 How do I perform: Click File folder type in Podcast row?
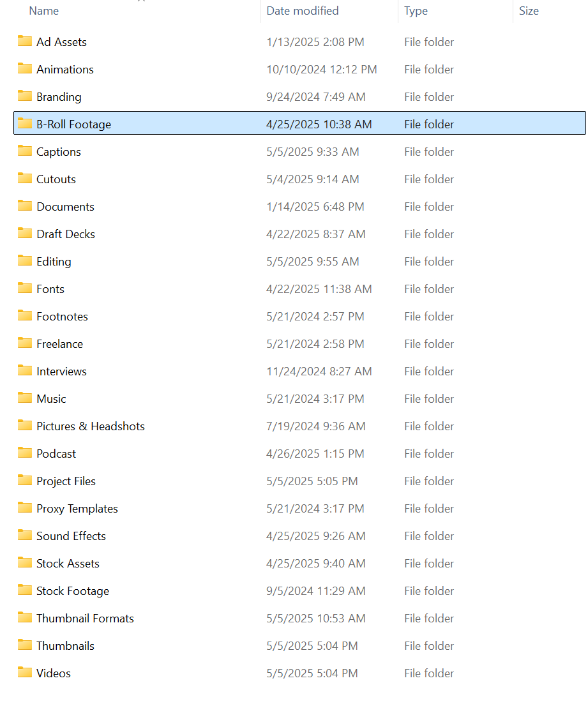pos(429,454)
